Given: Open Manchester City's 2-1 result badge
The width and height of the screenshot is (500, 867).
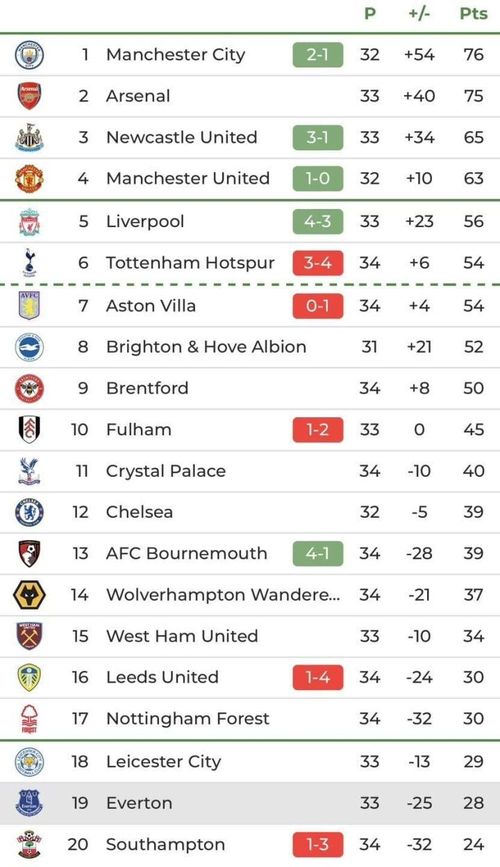Looking at the screenshot, I should tap(318, 55).
